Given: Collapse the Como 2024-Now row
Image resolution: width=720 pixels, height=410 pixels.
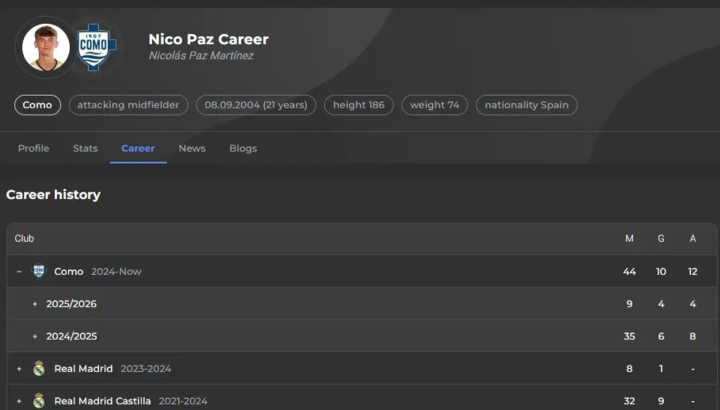Looking at the screenshot, I should [x=19, y=271].
